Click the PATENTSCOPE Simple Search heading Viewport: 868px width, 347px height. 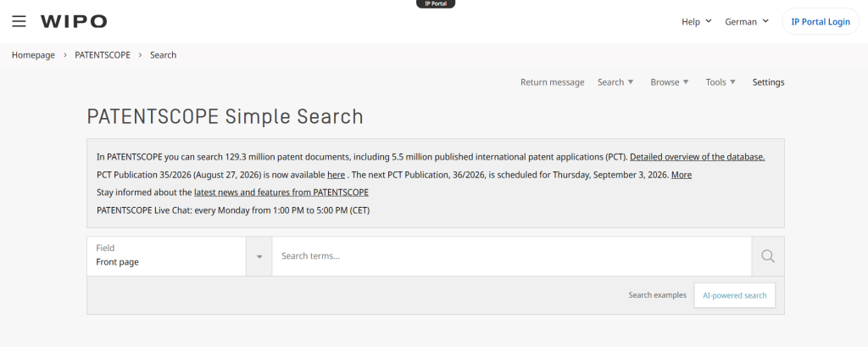[x=225, y=117]
